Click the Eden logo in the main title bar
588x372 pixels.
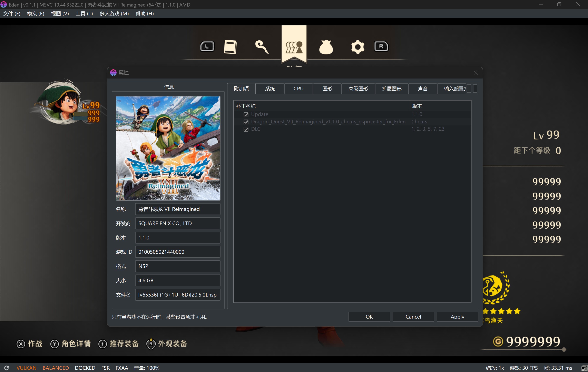tap(4, 5)
